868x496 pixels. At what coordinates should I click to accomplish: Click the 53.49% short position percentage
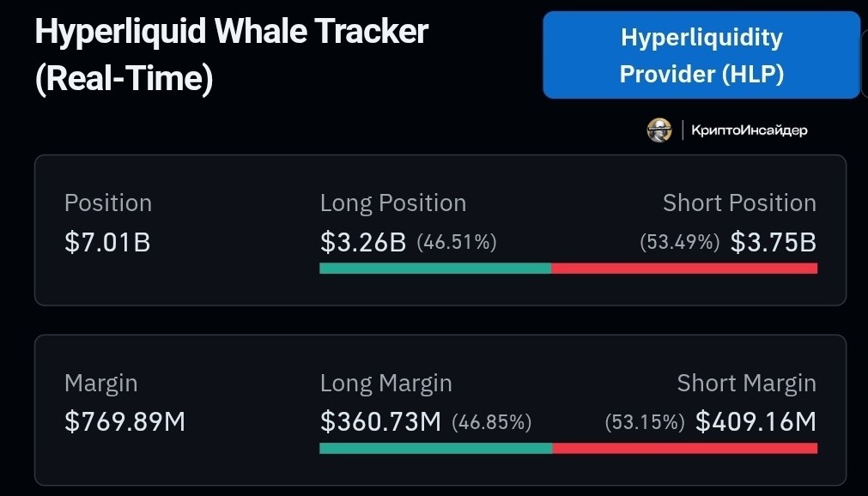pos(679,244)
